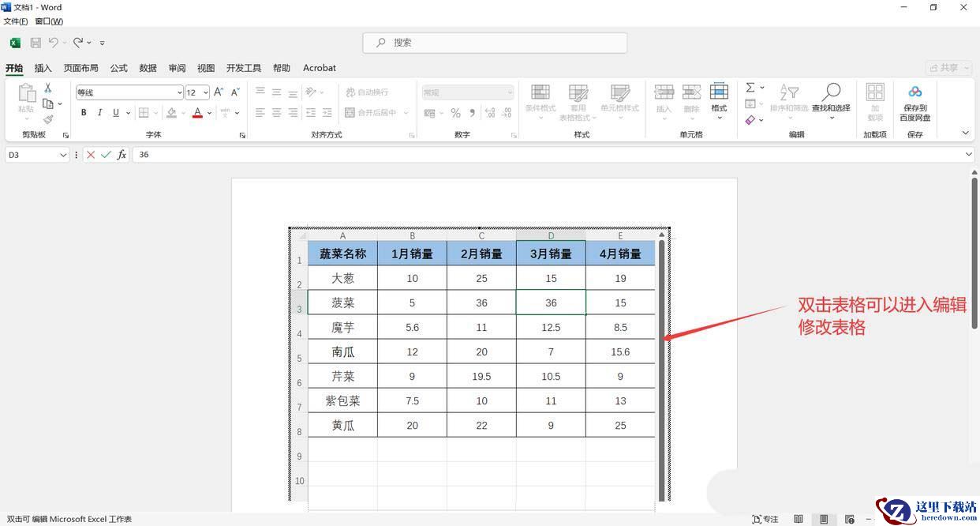Click the bottom-align icon
This screenshot has width=980, height=526.
tap(293, 92)
